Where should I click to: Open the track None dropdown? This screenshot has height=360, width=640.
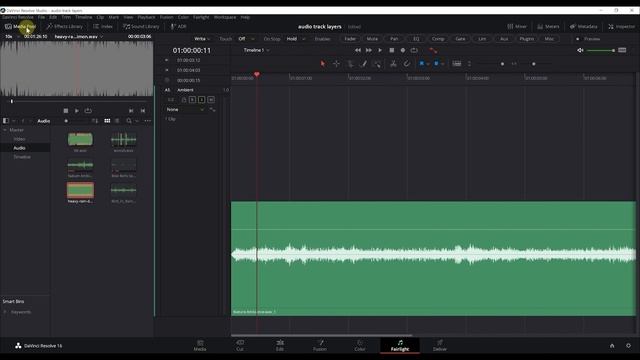[186, 109]
